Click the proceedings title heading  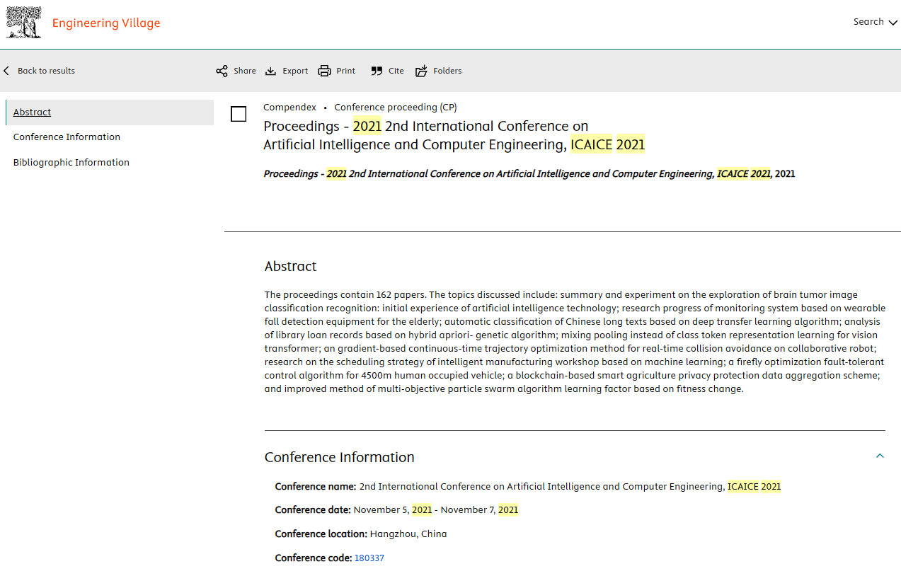click(454, 135)
